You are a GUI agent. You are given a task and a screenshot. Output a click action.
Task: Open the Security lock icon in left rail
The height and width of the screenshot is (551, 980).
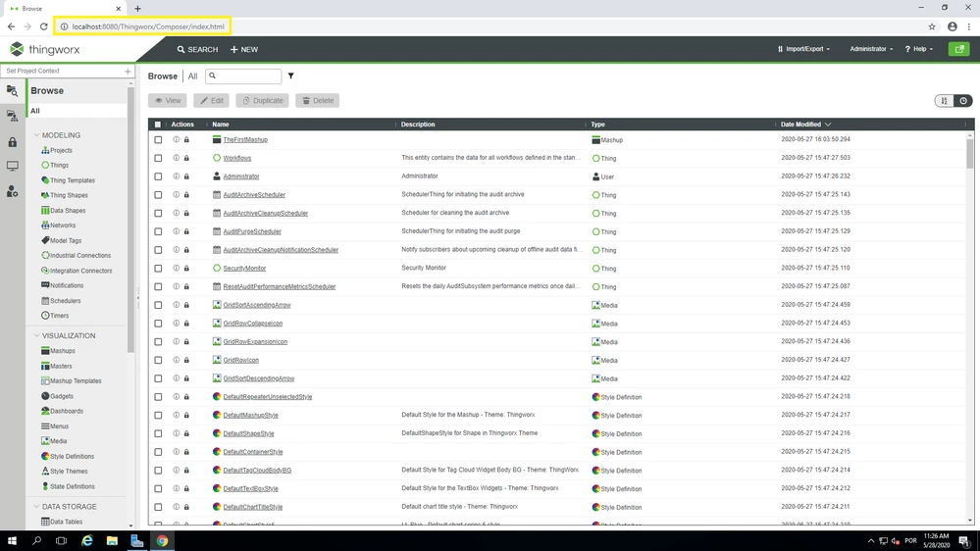13,142
